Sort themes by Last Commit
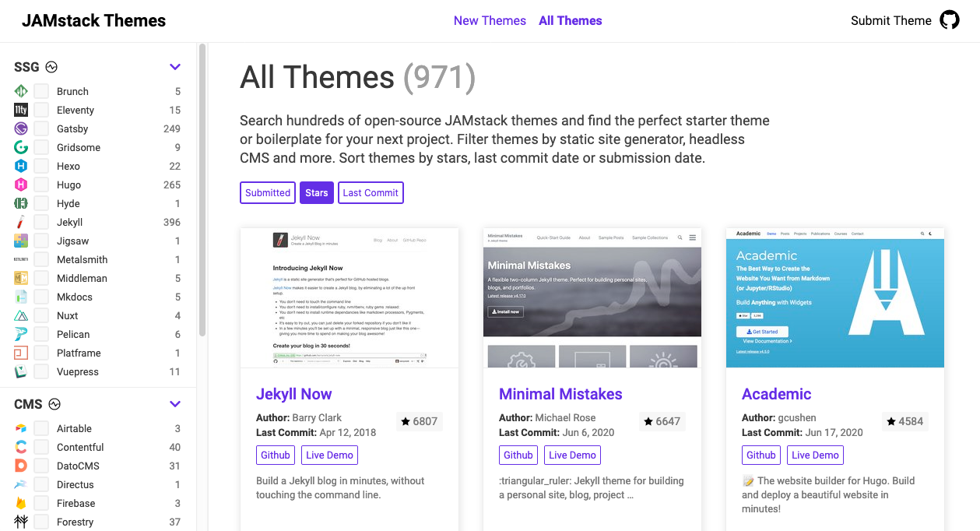The height and width of the screenshot is (531, 980). [371, 192]
